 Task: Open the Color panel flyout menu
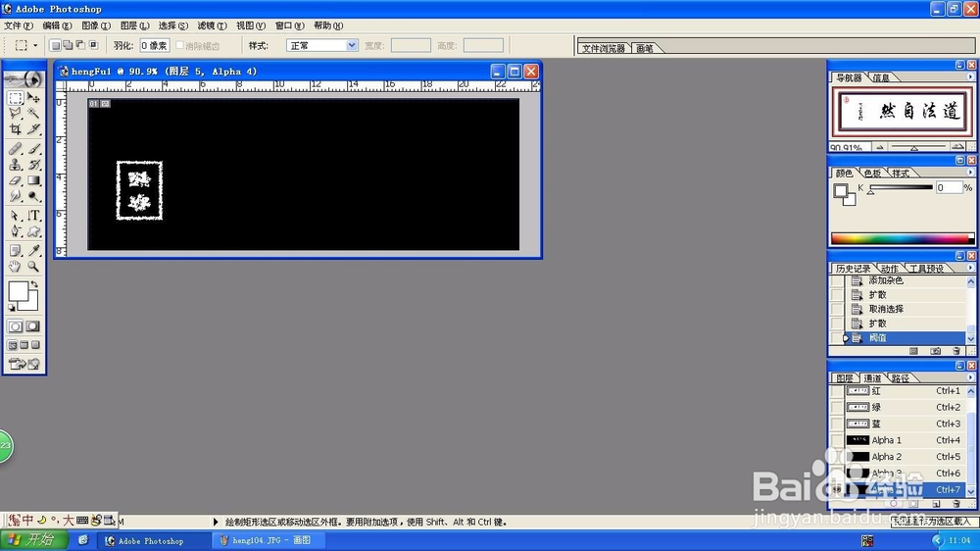tap(970, 173)
